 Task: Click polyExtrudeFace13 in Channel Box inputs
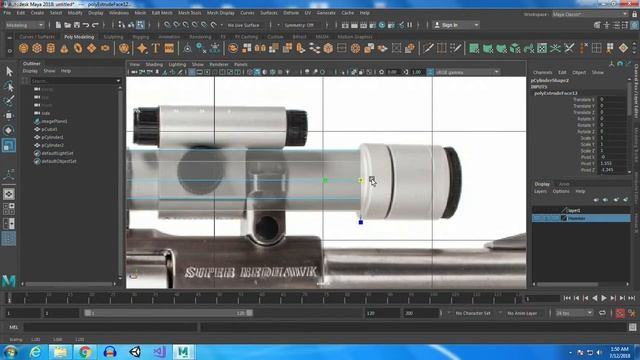556,93
